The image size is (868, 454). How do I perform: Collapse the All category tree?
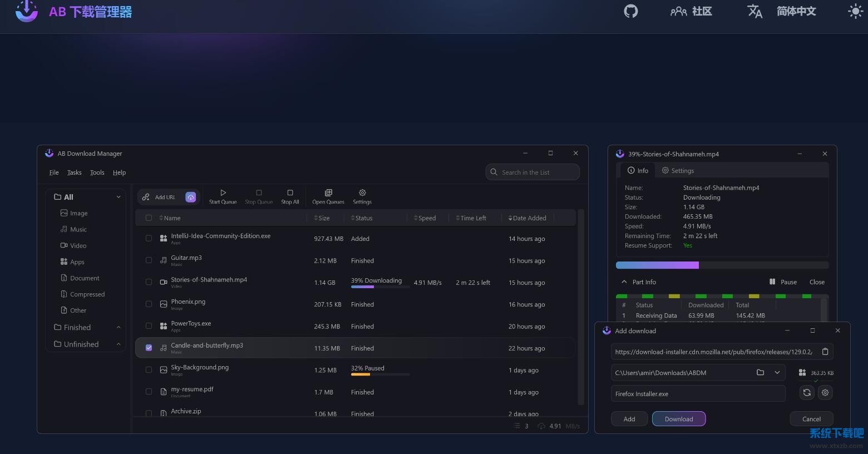click(119, 197)
